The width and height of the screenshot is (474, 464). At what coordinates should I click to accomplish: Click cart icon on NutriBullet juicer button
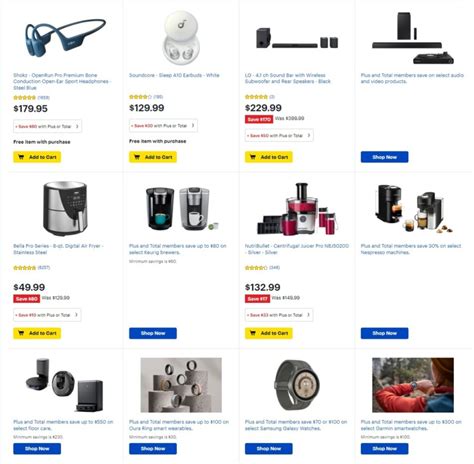point(253,333)
